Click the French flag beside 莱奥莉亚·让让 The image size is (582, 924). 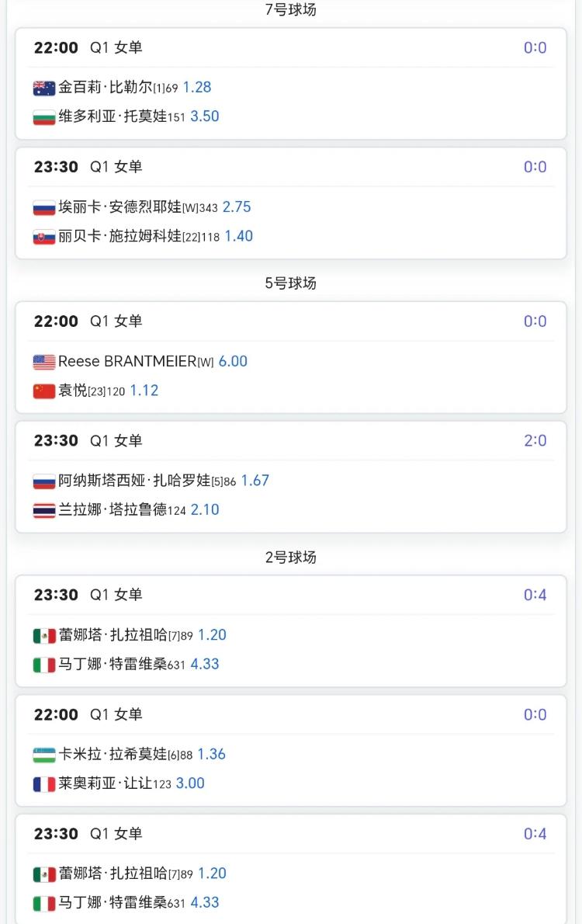[44, 784]
